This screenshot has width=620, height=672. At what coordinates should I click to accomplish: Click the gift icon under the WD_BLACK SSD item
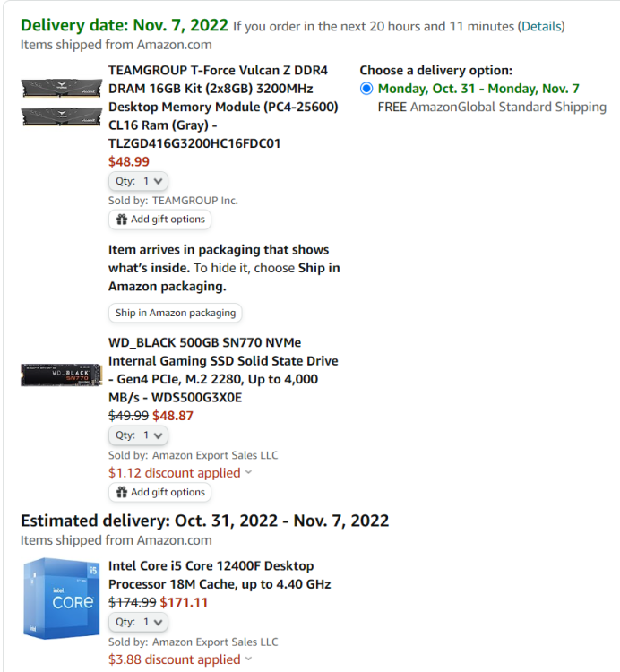point(122,492)
